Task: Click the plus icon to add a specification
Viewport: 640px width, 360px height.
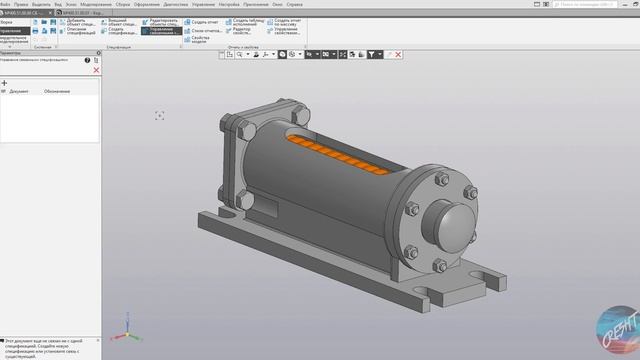Action: pyautogui.click(x=4, y=83)
